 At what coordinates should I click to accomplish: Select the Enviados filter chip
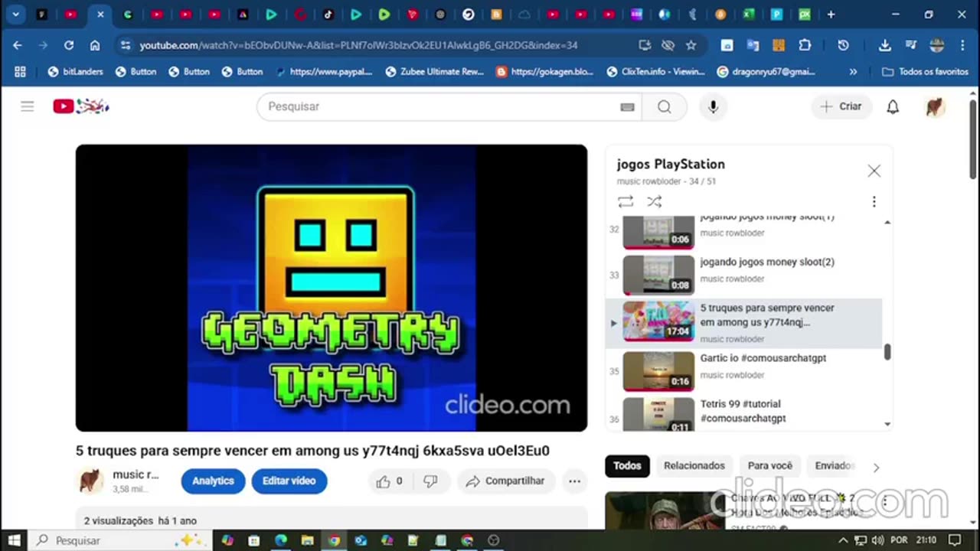[834, 466]
